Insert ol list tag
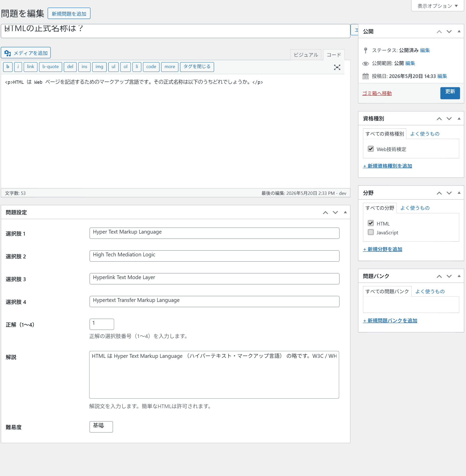 (x=126, y=67)
